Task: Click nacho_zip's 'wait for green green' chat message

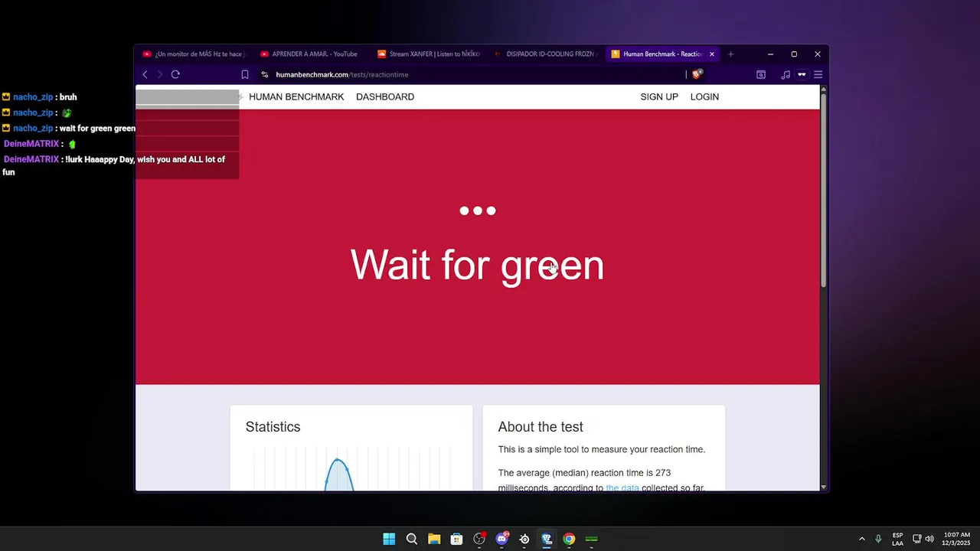Action: [x=69, y=129]
